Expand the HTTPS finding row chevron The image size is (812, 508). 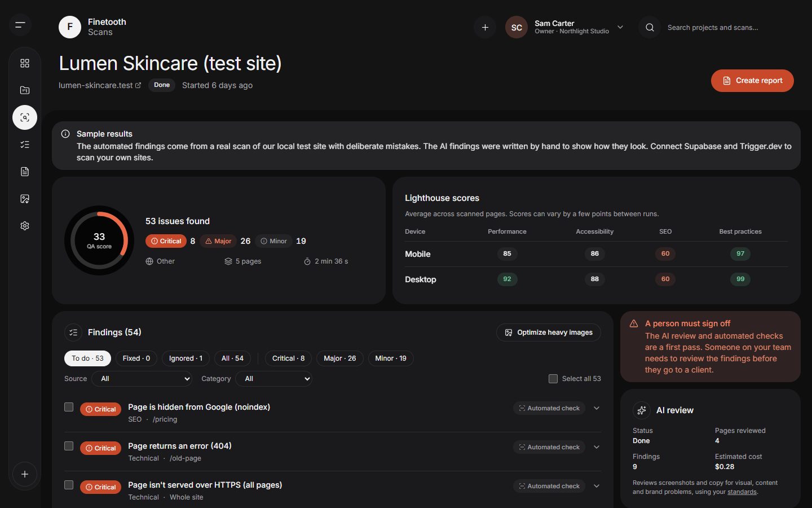tap(597, 486)
